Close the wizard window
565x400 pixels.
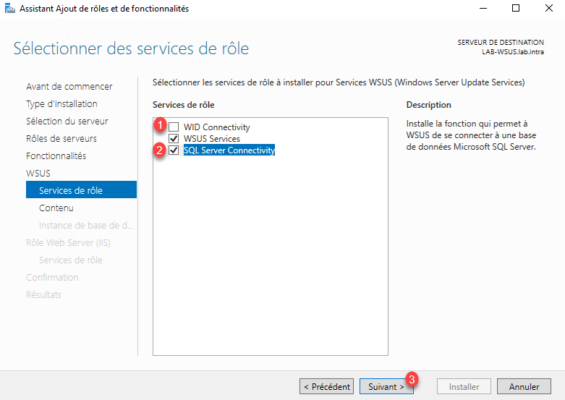pos(549,8)
